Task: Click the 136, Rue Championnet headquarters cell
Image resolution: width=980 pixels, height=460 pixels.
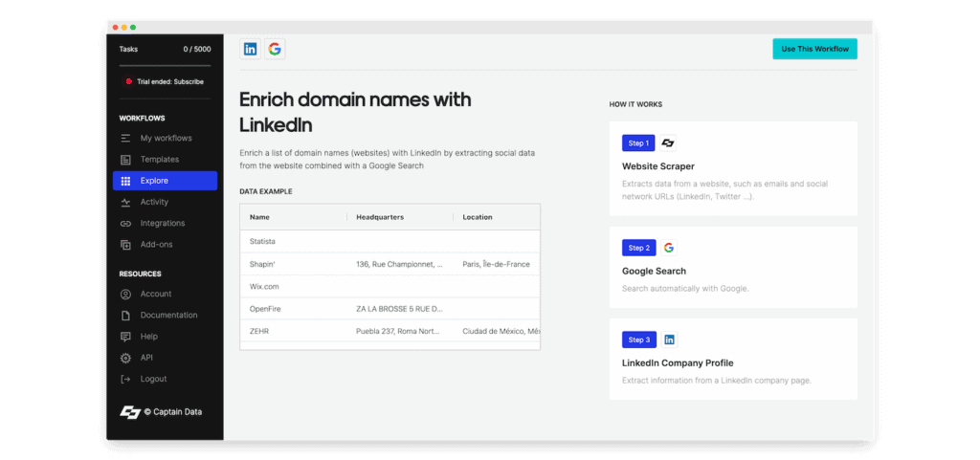Action: coord(400,264)
